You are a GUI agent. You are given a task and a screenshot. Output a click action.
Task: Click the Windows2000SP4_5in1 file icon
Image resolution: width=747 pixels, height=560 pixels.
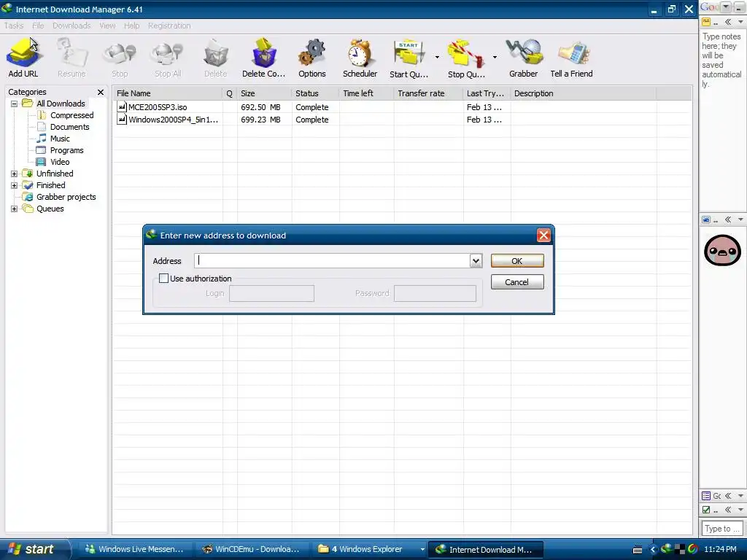(122, 119)
